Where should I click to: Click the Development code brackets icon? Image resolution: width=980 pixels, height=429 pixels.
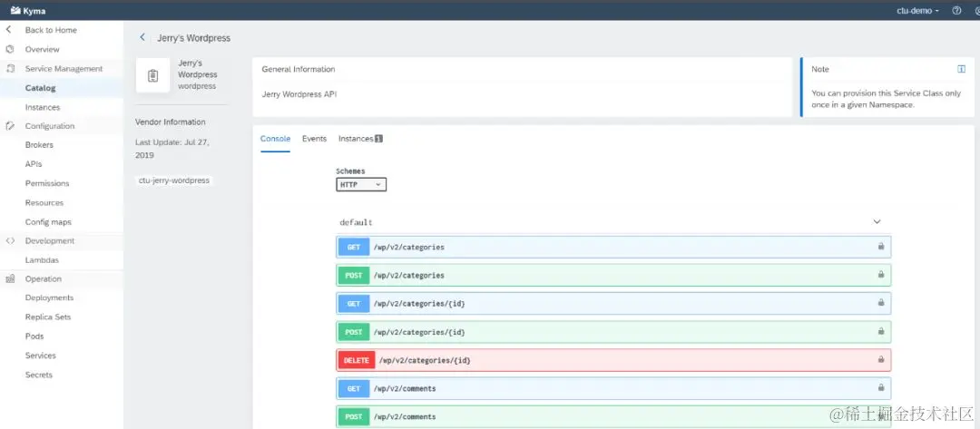[x=10, y=240]
